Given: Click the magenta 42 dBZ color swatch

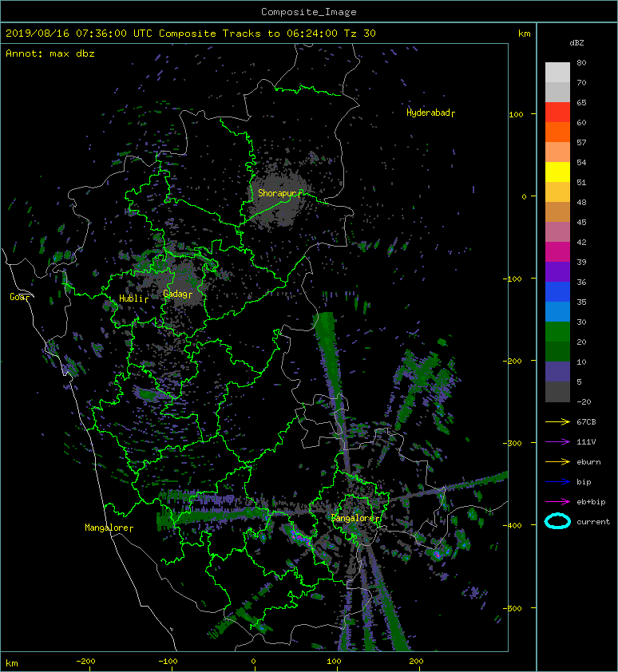Looking at the screenshot, I should click(x=557, y=251).
